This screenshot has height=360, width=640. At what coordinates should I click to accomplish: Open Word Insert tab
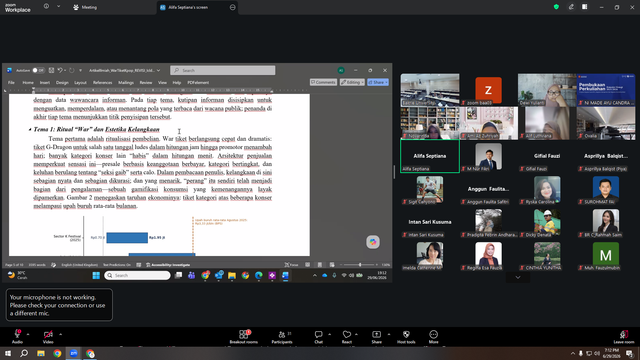click(x=45, y=82)
